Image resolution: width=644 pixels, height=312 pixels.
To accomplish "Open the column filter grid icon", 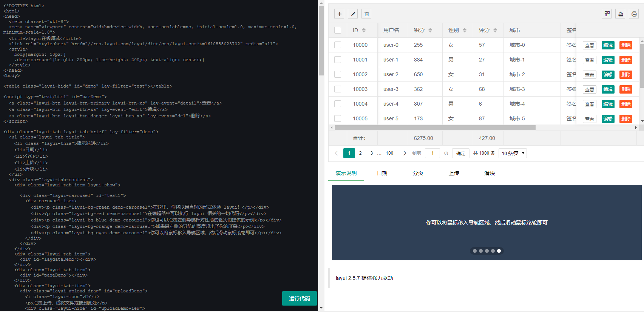I will [607, 14].
